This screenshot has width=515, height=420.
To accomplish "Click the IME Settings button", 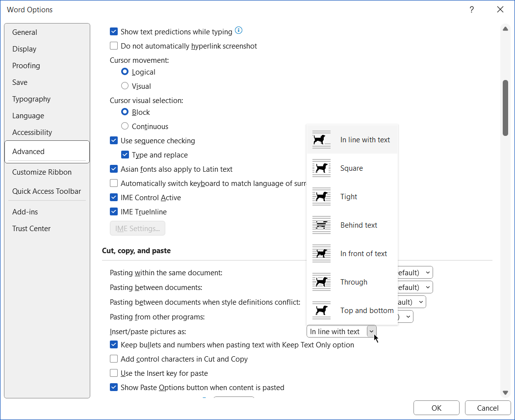I will (137, 229).
